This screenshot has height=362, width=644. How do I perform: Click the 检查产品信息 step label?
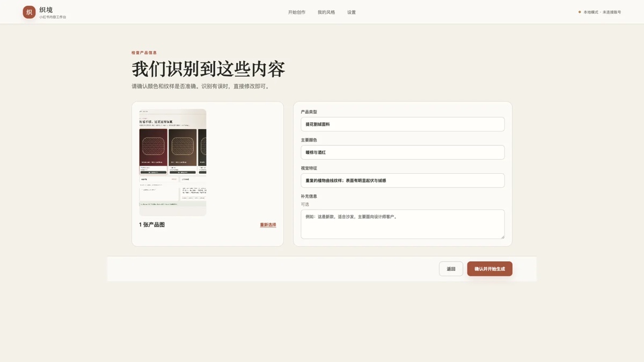(x=144, y=53)
